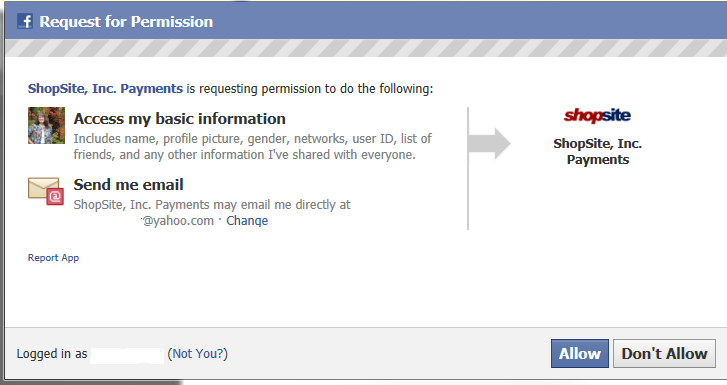Allow the ShopSite permission request
Viewport: 727px width, 385px height.
[x=580, y=353]
